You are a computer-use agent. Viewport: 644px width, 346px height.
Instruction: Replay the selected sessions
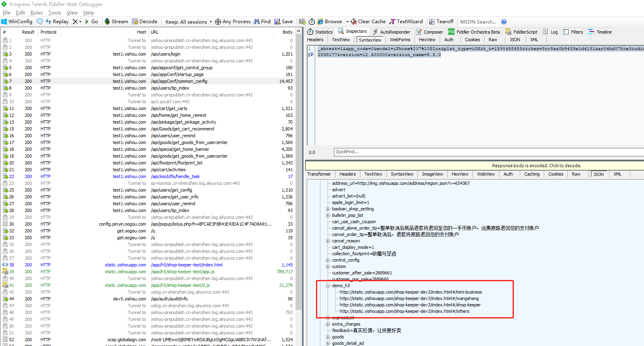click(57, 22)
